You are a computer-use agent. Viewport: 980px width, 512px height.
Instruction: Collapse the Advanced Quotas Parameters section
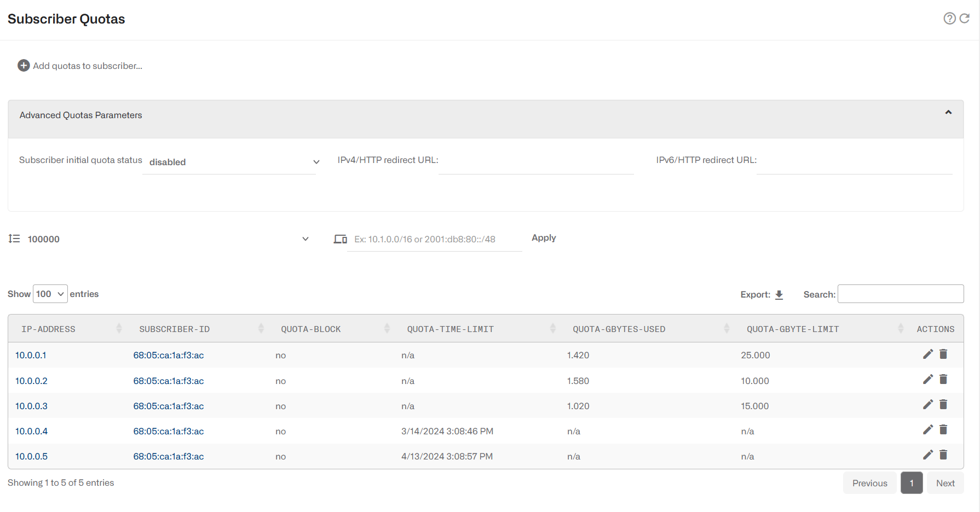tap(948, 112)
